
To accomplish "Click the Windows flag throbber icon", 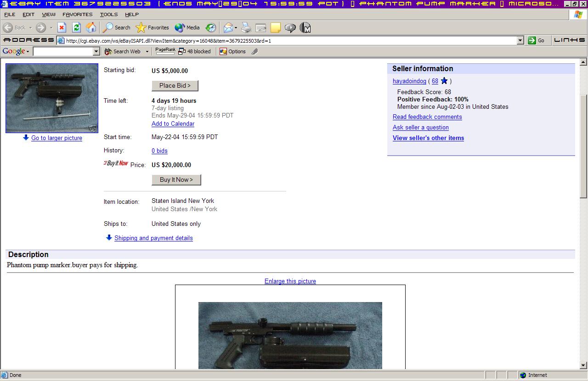I will [x=578, y=14].
